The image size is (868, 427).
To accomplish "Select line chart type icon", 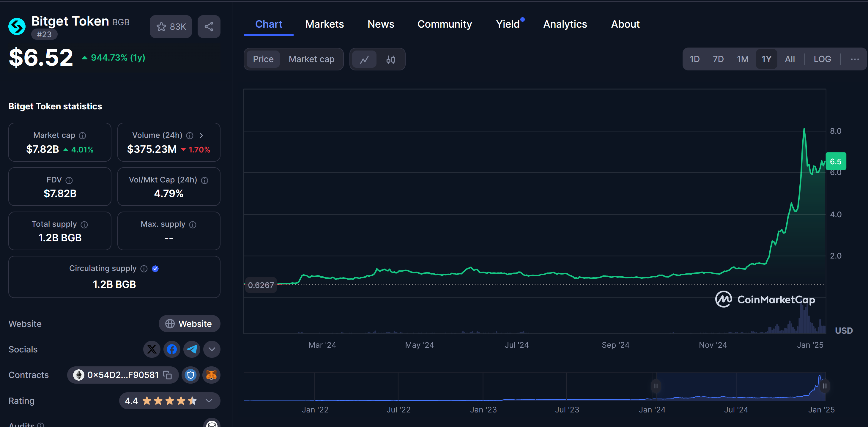I will point(364,59).
